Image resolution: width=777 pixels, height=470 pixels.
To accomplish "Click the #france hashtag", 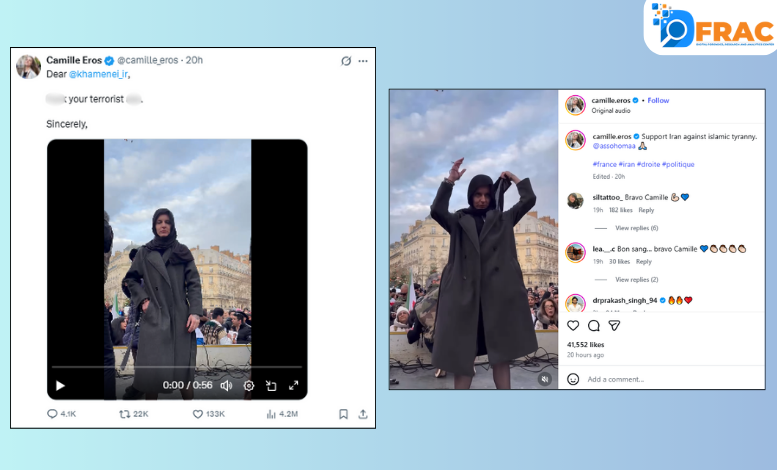I will (604, 164).
